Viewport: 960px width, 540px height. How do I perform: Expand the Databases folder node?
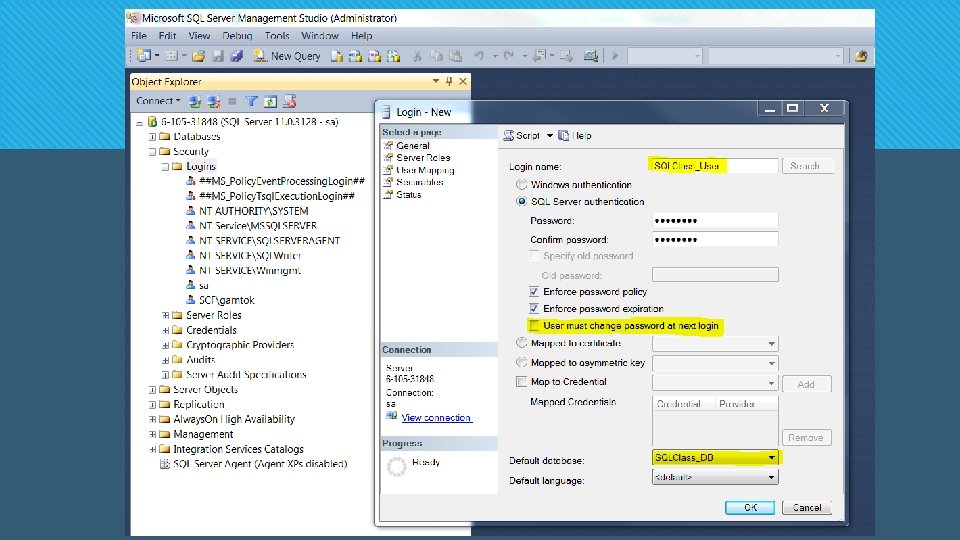coord(152,137)
